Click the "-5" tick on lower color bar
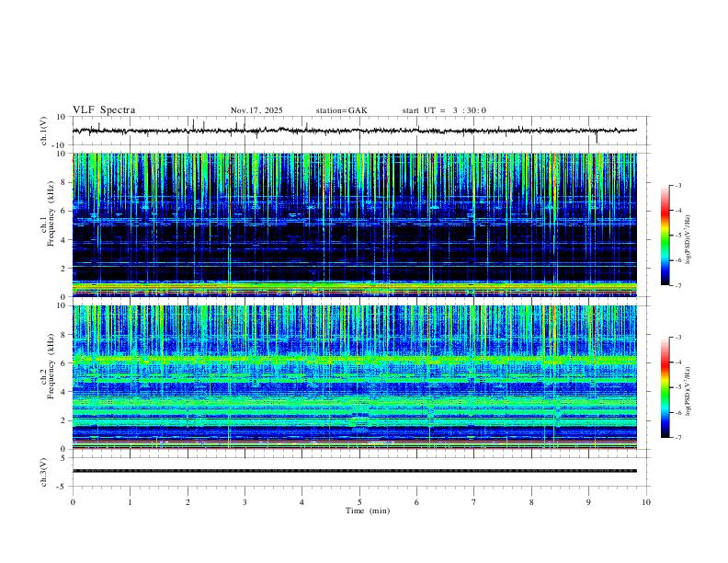This screenshot has height=563, width=728. point(678,387)
